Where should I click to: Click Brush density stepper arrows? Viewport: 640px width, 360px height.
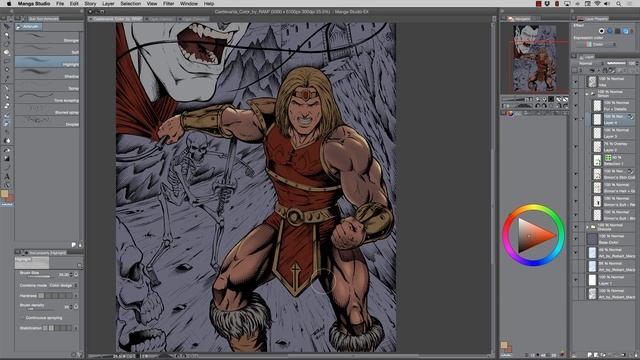click(x=71, y=306)
